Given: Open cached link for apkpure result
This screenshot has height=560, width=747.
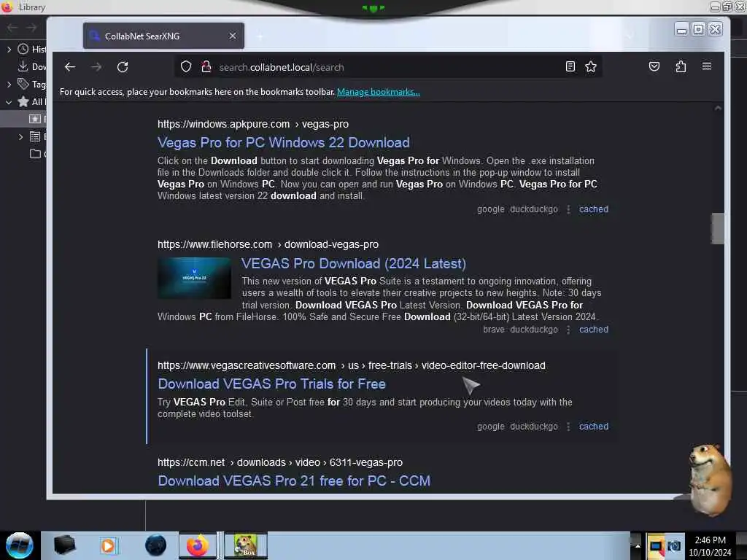Looking at the screenshot, I should [594, 209].
